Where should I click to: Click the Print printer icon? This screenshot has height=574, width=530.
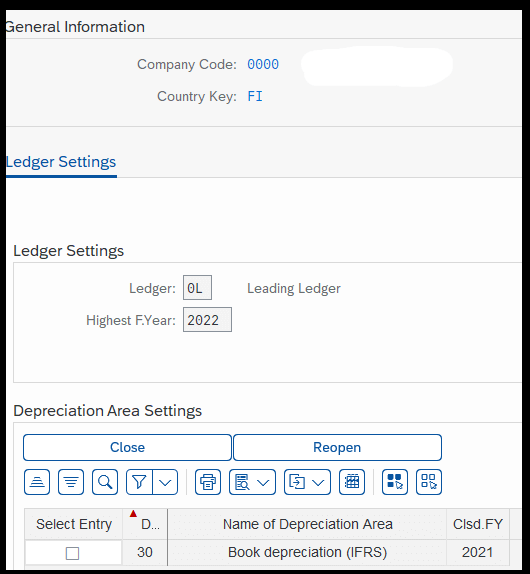point(208,482)
